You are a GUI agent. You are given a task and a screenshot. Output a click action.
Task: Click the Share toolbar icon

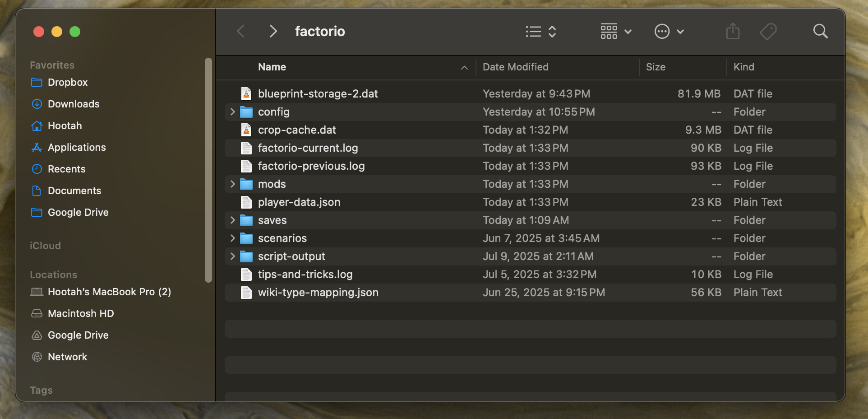click(x=733, y=31)
